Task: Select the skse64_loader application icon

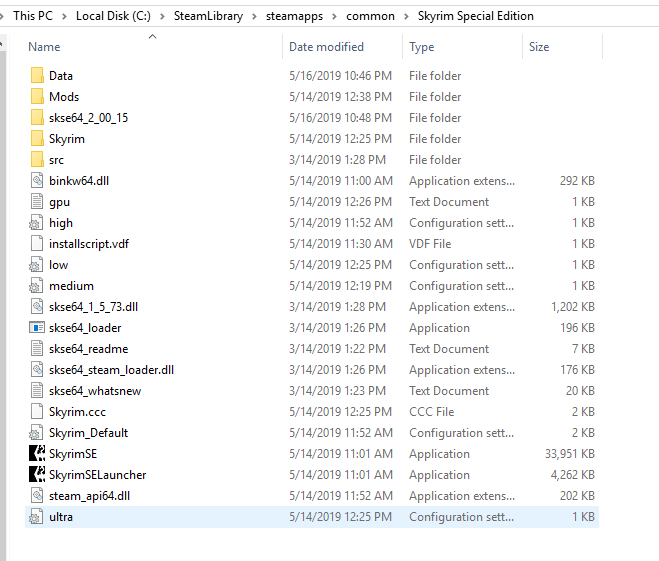Action: [37, 328]
